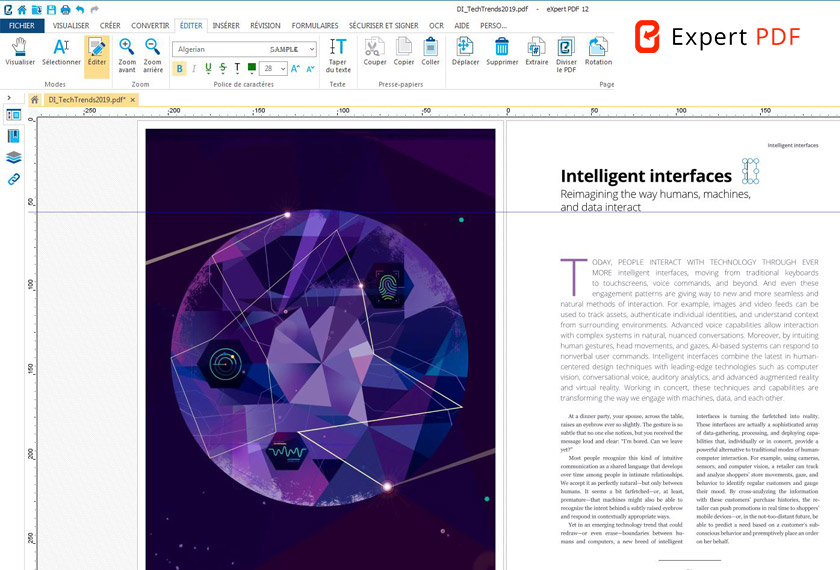Toggle underline U button
The width and height of the screenshot is (840, 570).
(208, 69)
